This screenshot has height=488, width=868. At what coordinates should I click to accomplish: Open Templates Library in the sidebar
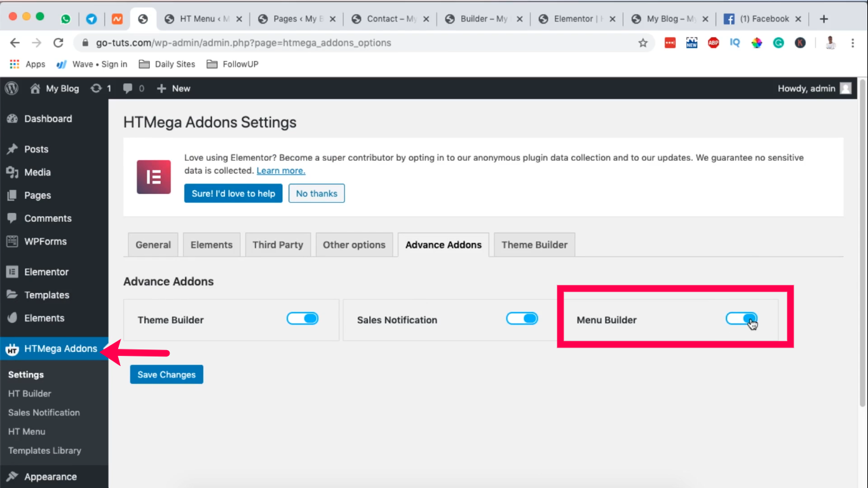tap(44, 451)
